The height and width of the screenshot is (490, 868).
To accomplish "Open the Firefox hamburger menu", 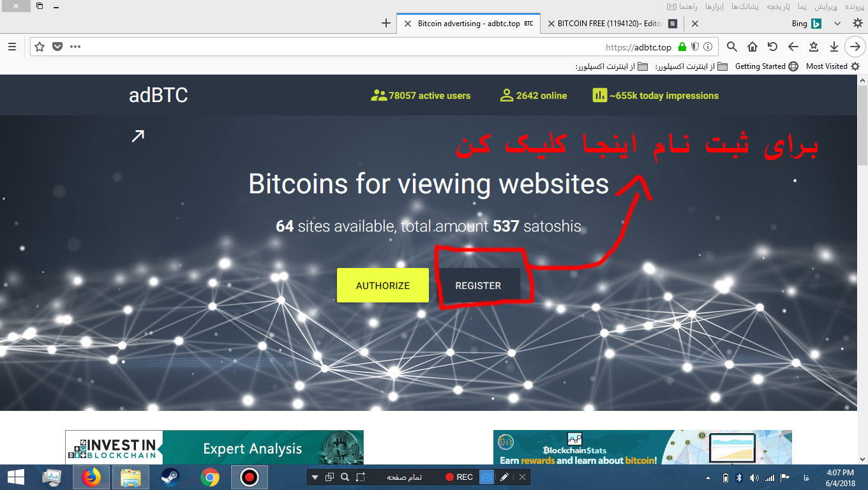I will (x=11, y=47).
